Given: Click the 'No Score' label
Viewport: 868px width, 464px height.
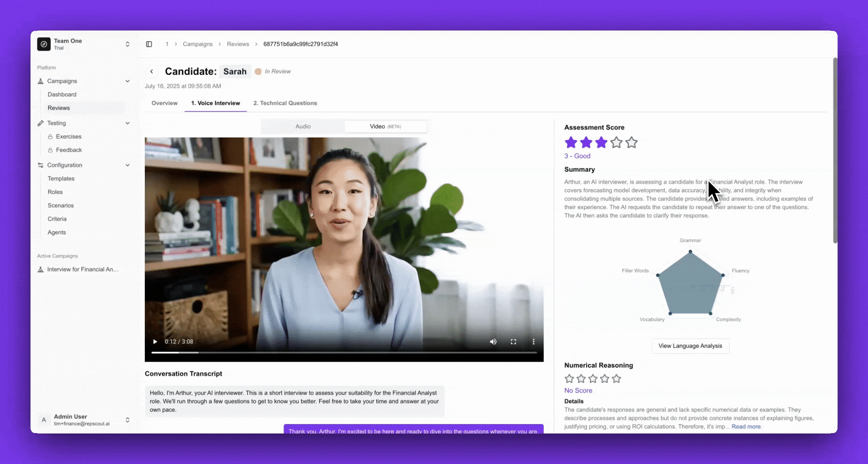Looking at the screenshot, I should tap(578, 391).
